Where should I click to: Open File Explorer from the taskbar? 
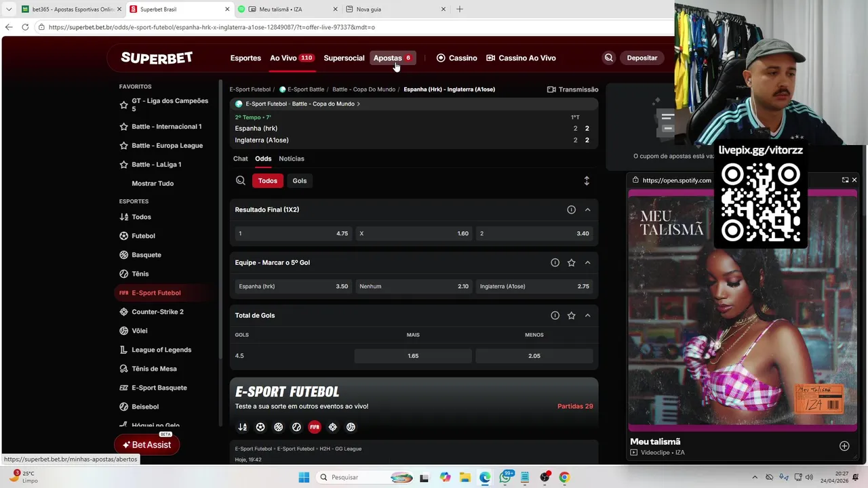[465, 477]
